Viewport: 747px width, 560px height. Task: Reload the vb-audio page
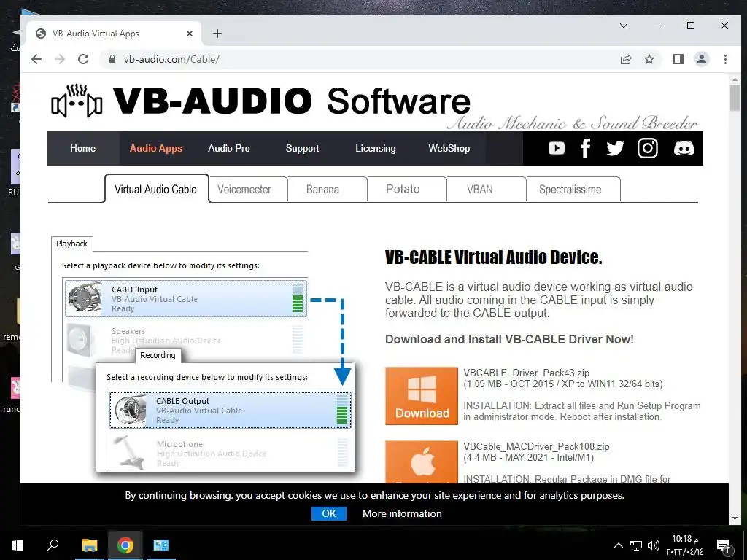pos(83,59)
